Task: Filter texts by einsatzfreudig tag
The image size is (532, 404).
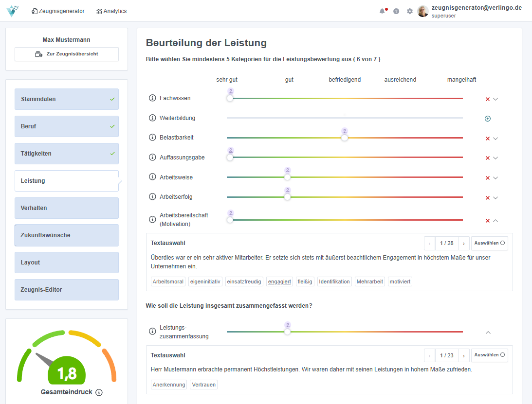Action: (x=244, y=281)
